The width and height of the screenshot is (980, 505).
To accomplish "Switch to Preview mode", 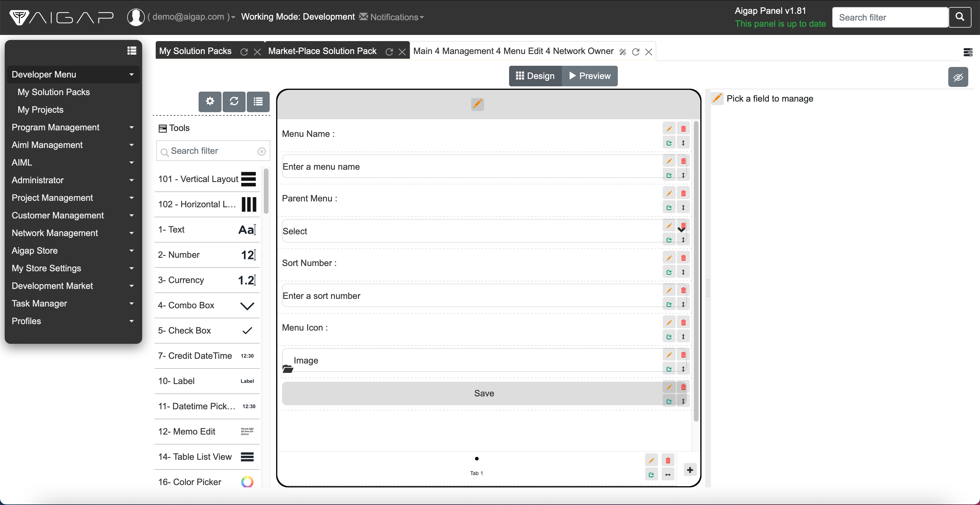I will 589,76.
